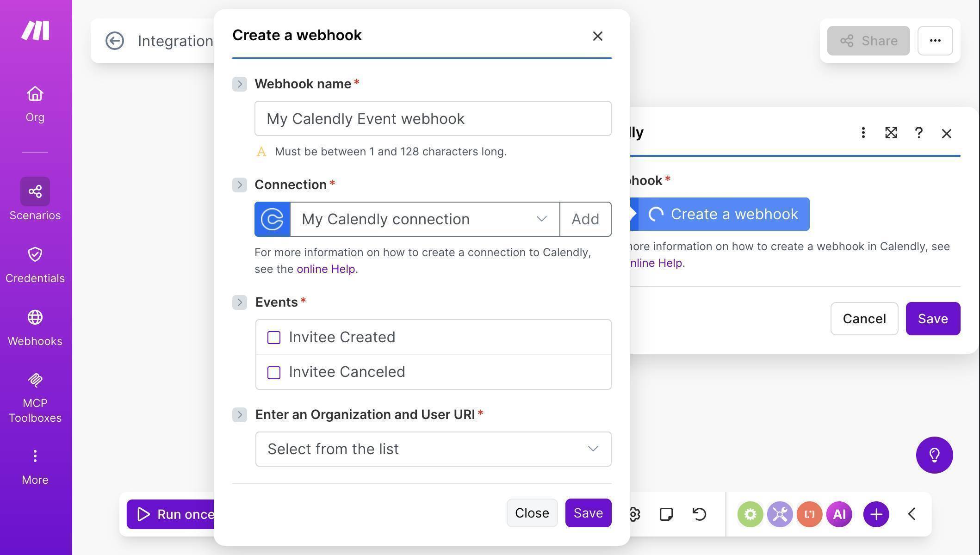980x555 pixels.
Task: Edit the Webhook name text field
Action: click(x=433, y=118)
